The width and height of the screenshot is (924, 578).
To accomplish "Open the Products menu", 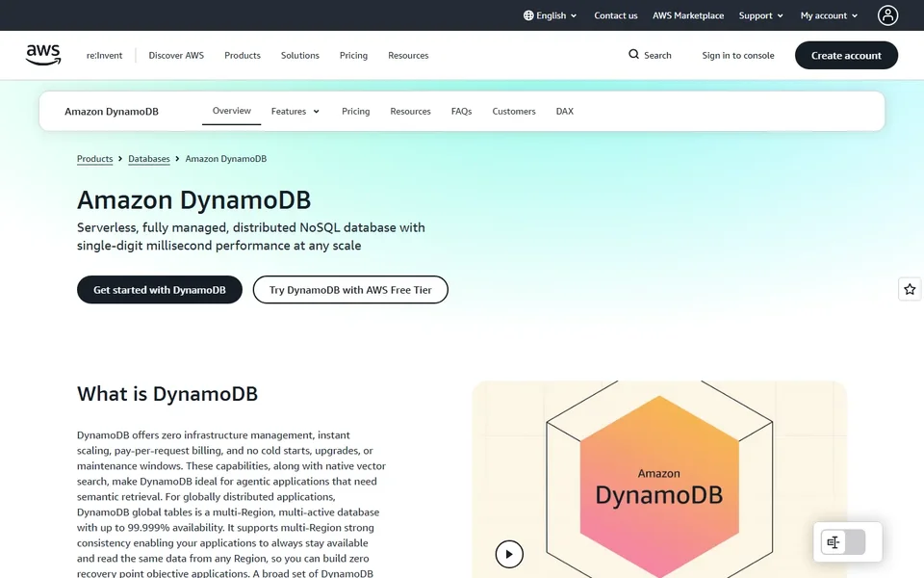I will tap(243, 56).
